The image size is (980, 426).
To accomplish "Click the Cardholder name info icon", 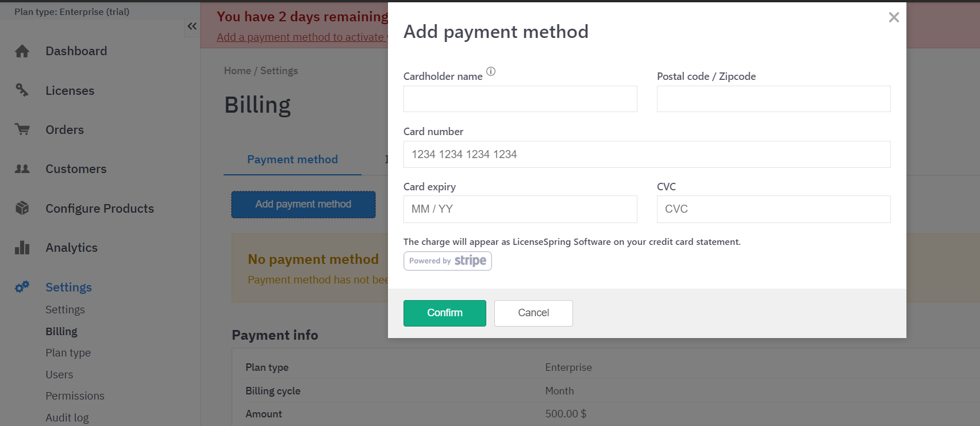I will [491, 71].
